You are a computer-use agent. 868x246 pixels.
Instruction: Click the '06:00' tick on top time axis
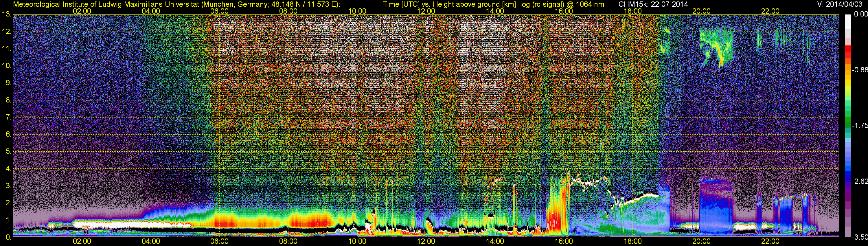click(x=219, y=11)
